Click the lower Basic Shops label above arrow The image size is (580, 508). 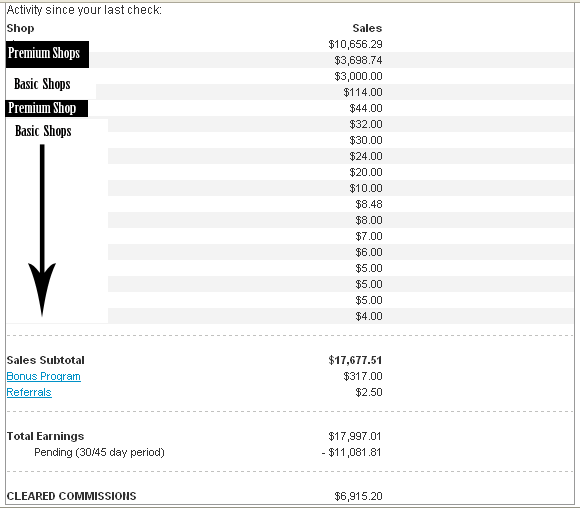click(x=43, y=131)
